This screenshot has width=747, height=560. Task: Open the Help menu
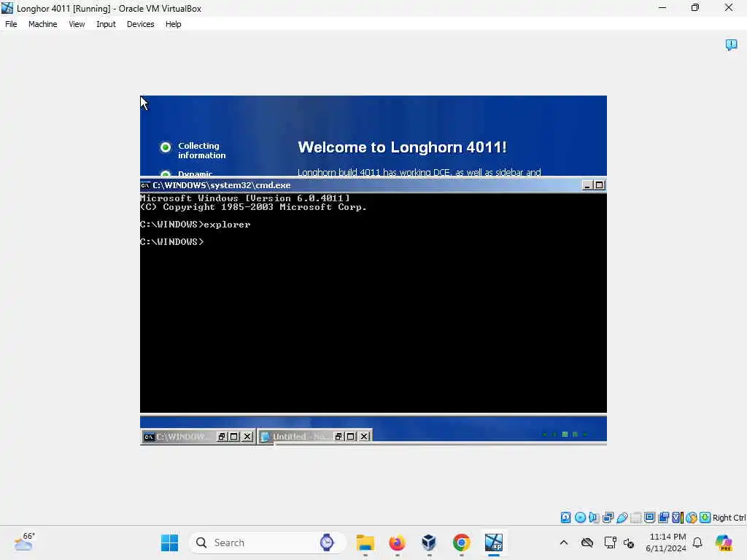[x=174, y=24]
